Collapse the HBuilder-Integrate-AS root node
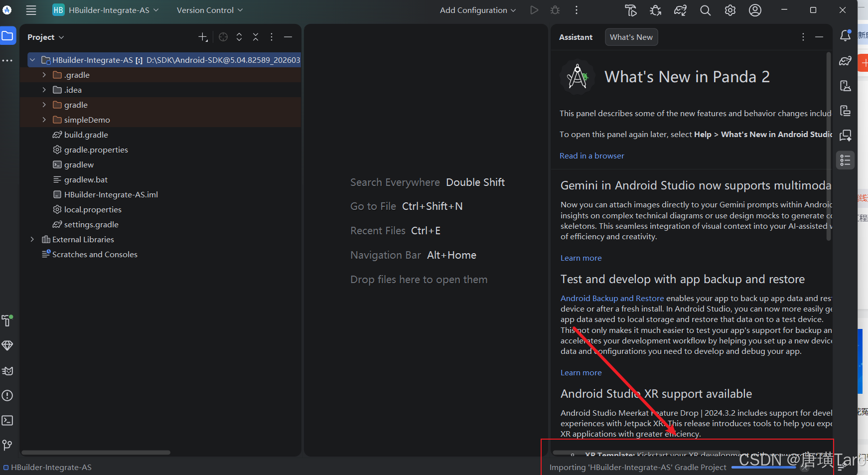 [x=32, y=60]
